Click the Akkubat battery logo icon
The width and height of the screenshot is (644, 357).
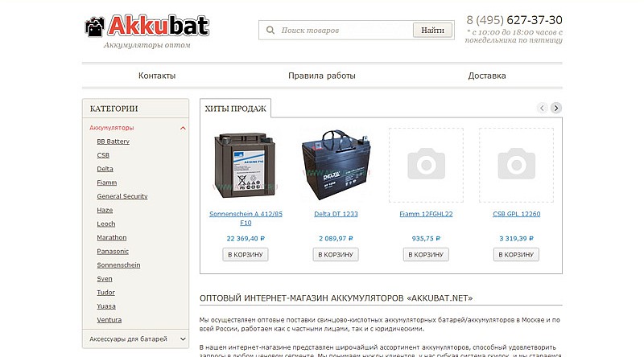click(x=95, y=27)
